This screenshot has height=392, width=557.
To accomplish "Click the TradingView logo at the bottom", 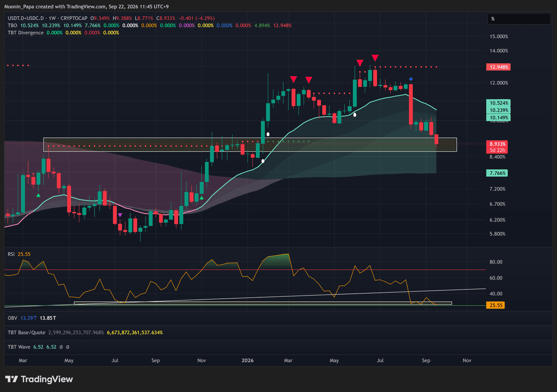I will pos(39,379).
